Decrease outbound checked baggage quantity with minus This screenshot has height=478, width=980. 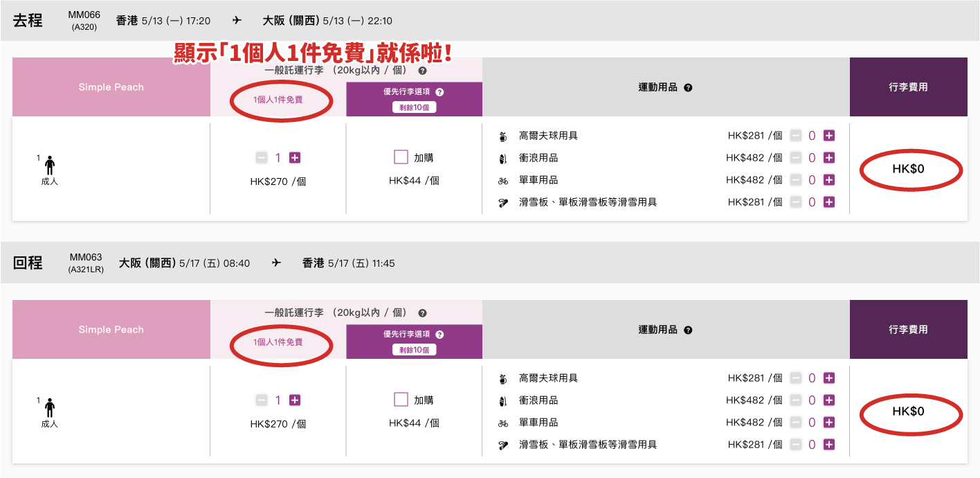point(262,158)
